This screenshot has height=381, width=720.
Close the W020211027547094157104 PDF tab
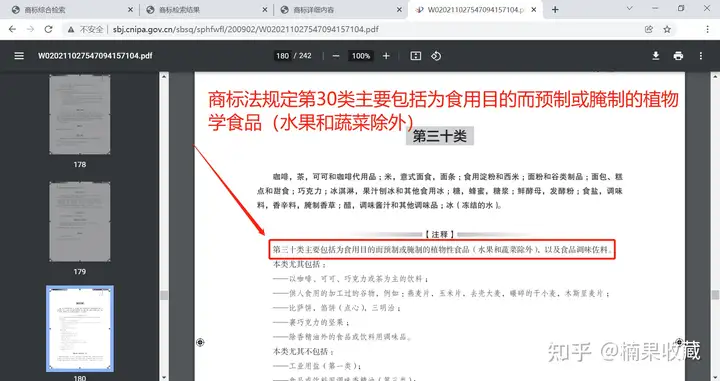pos(534,10)
